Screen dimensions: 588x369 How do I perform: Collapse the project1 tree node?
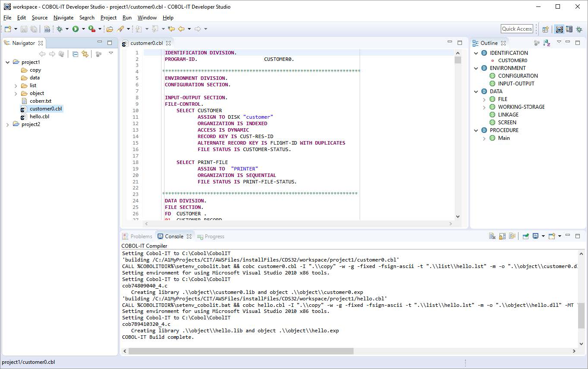tap(8, 62)
